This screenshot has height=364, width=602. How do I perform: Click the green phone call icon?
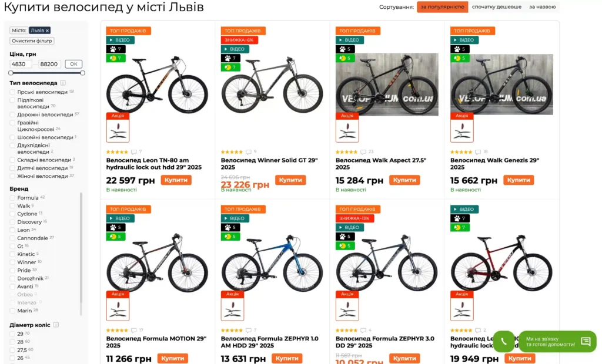point(504,341)
